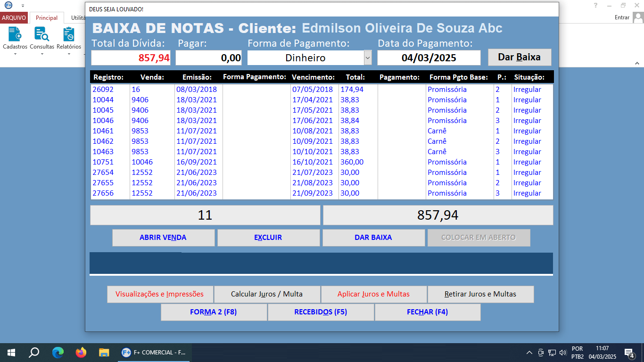Click the 360,00 total value

[352, 162]
